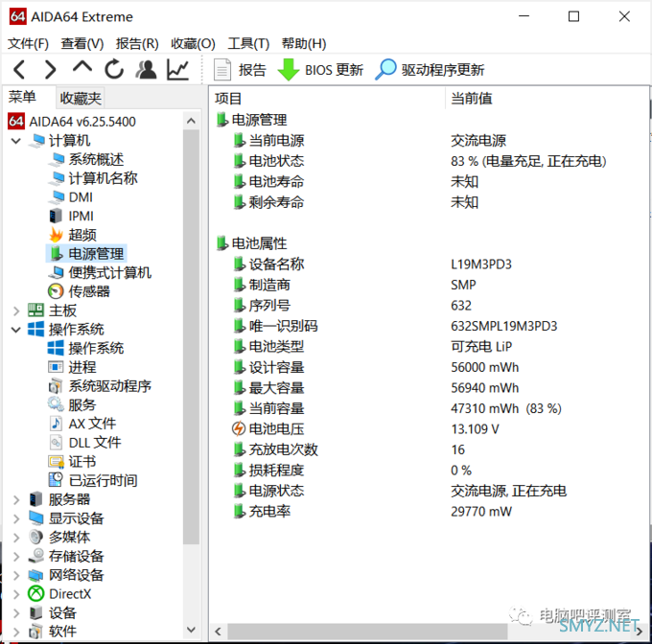Open the 报告(R) menu
This screenshot has height=644, width=652.
137,43
